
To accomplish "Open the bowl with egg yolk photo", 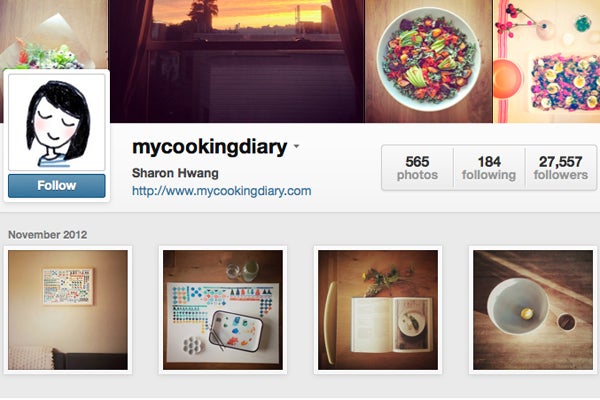I will pos(533,310).
